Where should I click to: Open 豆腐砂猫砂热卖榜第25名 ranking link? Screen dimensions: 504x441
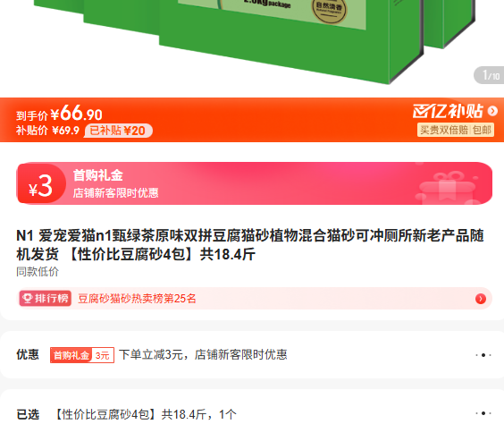[x=137, y=299]
